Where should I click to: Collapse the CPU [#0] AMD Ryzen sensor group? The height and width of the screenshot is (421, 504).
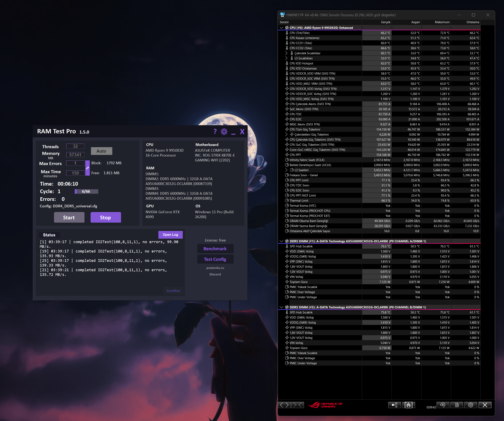click(x=281, y=28)
